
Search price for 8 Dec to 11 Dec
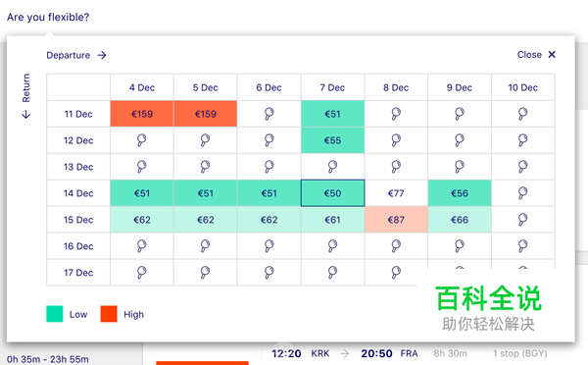pyautogui.click(x=396, y=114)
